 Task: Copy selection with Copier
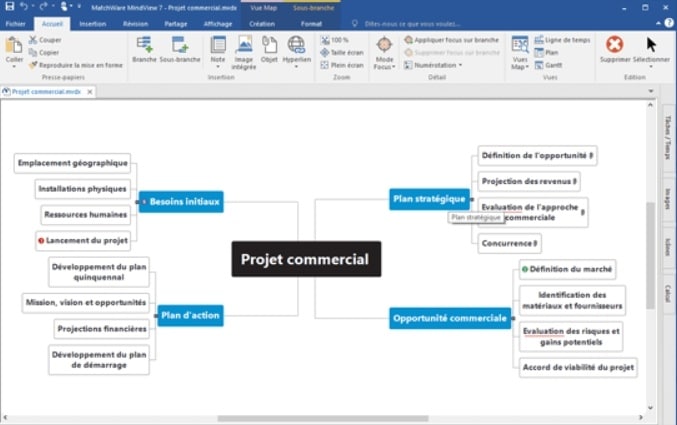(x=44, y=52)
